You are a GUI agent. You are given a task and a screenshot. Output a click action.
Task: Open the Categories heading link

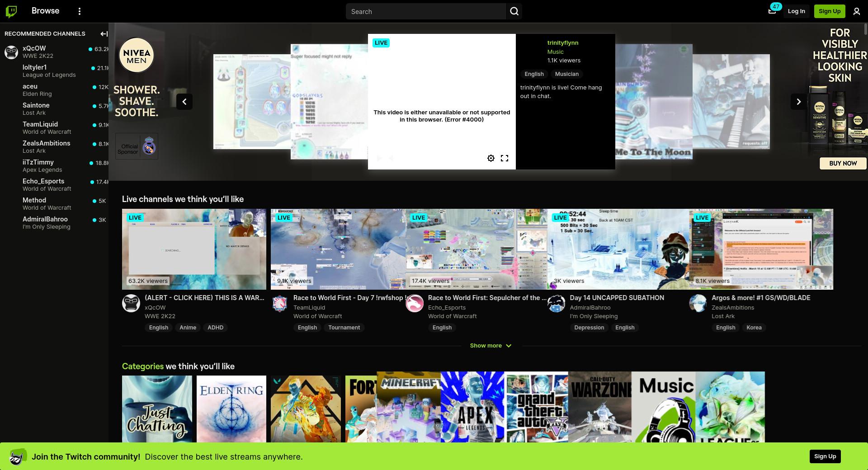click(143, 367)
